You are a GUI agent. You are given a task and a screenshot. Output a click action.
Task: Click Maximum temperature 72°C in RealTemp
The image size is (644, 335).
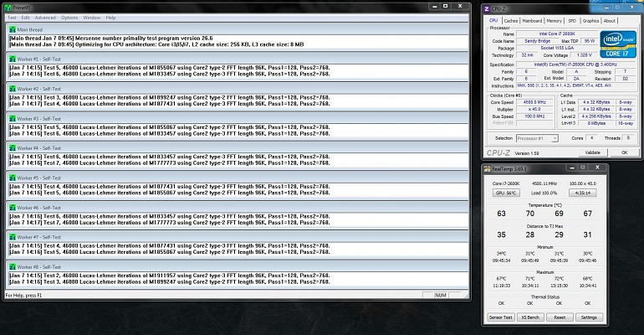[x=559, y=279]
